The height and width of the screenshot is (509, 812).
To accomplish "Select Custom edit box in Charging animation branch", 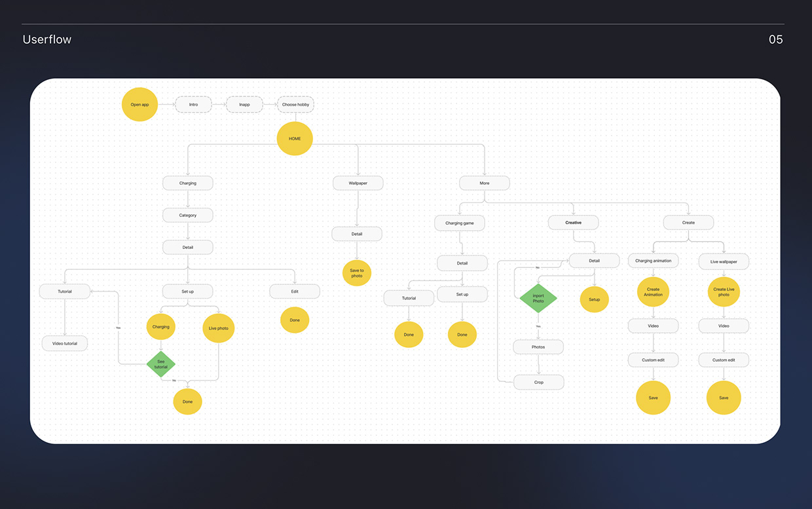I will click(654, 360).
